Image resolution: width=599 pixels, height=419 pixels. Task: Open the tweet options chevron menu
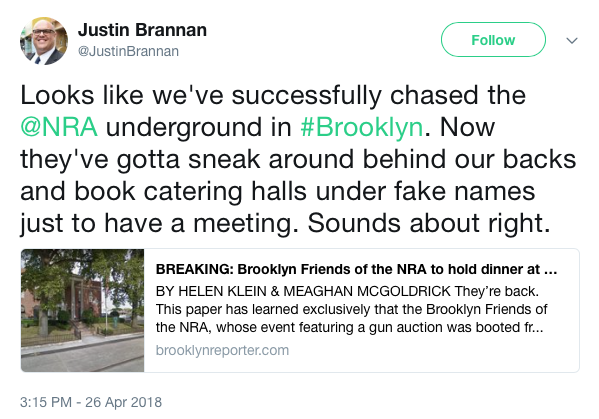pos(571,40)
